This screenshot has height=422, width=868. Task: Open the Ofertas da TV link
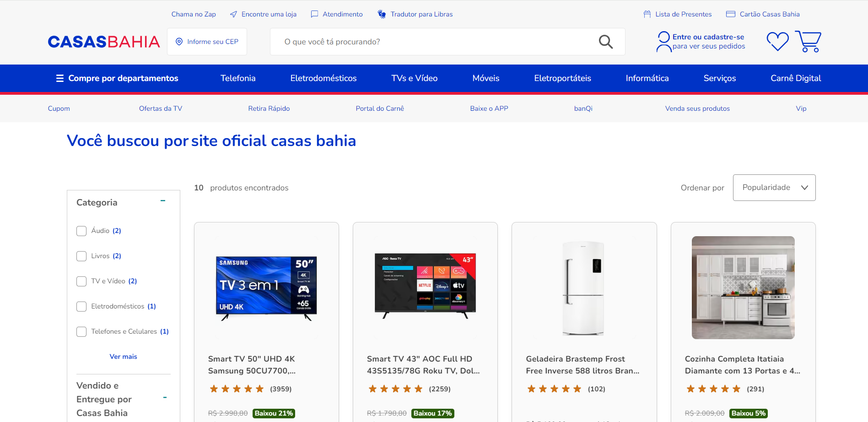tap(161, 108)
